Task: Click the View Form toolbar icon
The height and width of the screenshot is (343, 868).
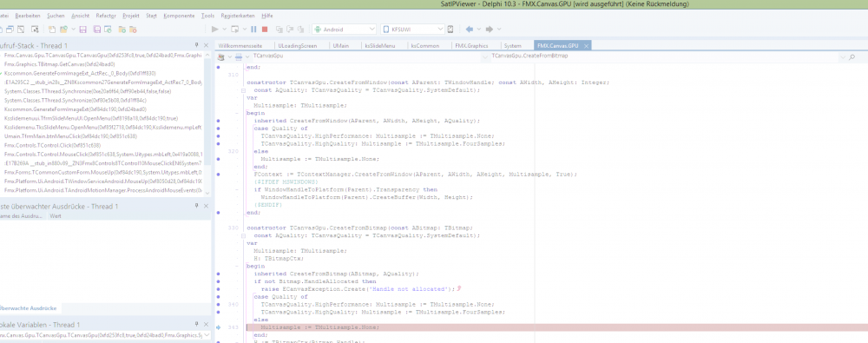Action: 10,29
